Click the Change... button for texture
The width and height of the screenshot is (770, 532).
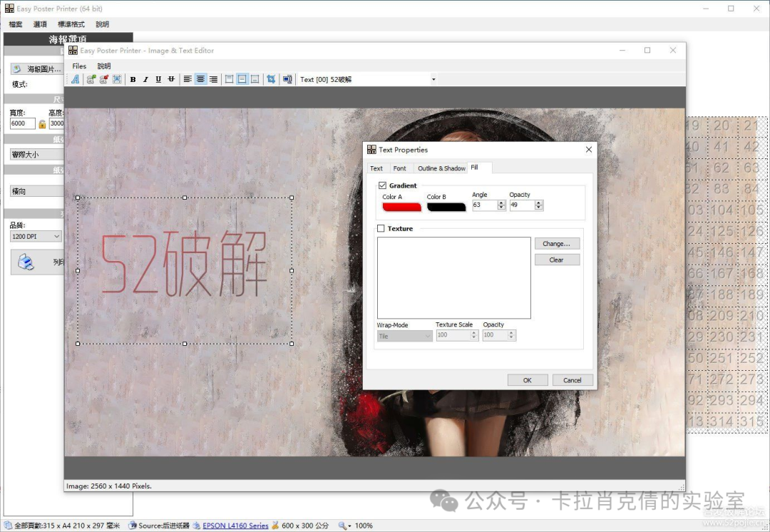point(557,243)
